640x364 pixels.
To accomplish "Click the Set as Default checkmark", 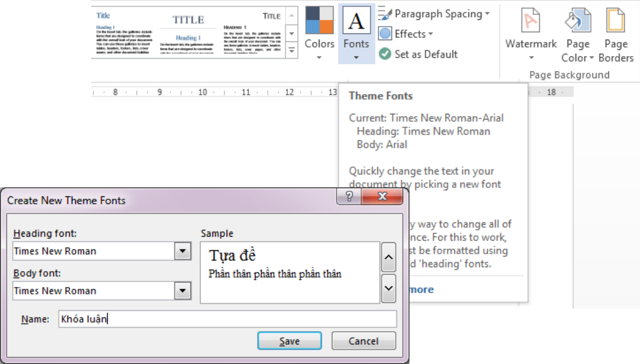I will pyautogui.click(x=385, y=54).
